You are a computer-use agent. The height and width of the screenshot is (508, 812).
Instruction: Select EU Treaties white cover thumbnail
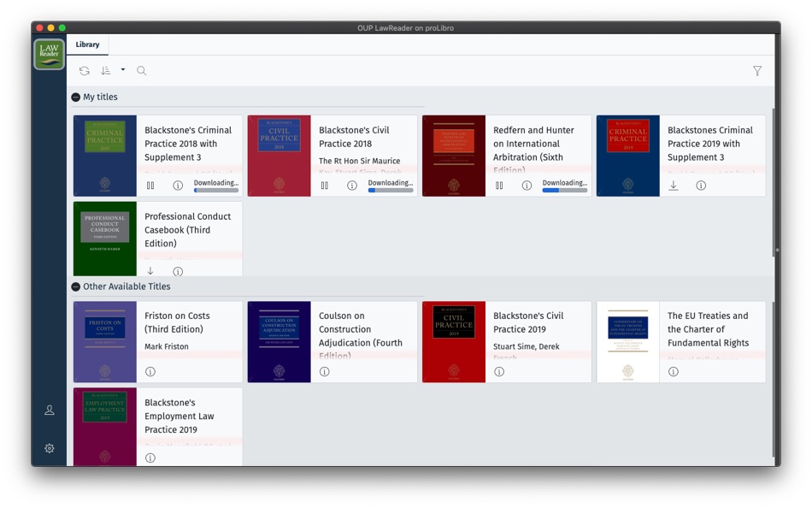click(x=628, y=342)
